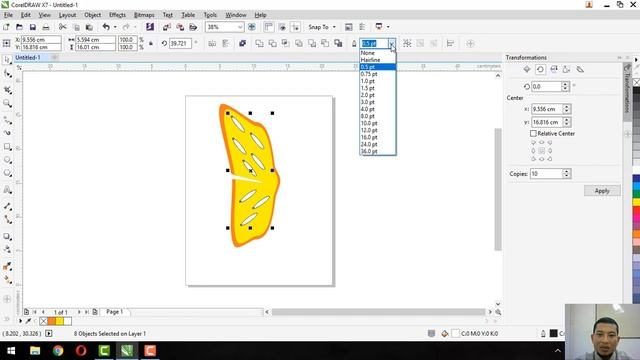Choose 1.0 pt outline width

378,81
